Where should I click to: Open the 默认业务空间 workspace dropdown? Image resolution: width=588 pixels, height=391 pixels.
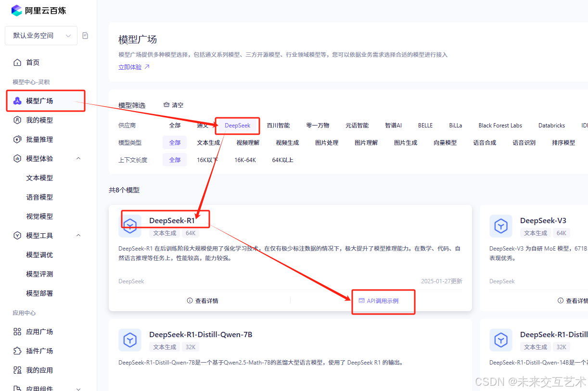coord(41,36)
